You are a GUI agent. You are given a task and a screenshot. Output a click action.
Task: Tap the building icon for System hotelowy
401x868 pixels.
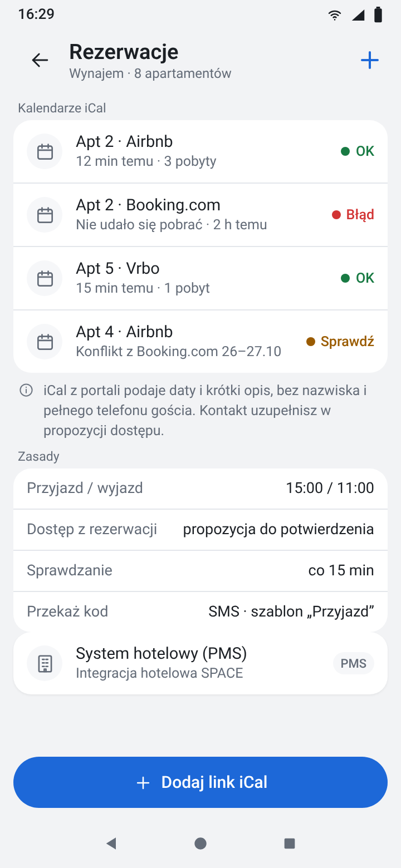pyautogui.click(x=45, y=663)
